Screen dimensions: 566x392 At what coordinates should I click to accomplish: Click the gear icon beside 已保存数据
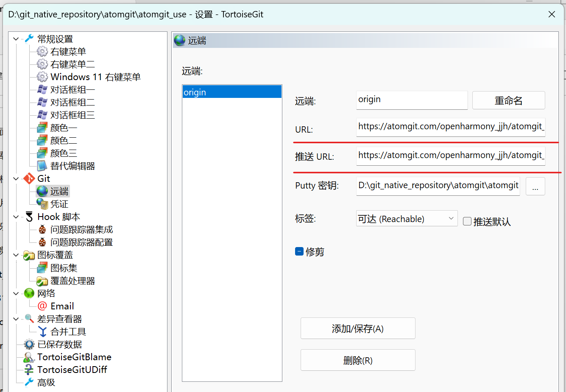(x=29, y=344)
